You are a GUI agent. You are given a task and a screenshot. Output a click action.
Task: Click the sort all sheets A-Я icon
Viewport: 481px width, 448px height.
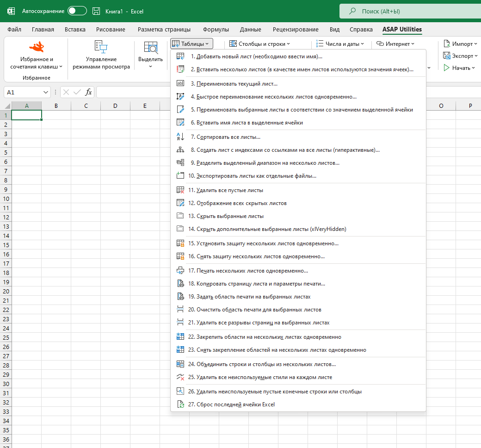coord(180,137)
